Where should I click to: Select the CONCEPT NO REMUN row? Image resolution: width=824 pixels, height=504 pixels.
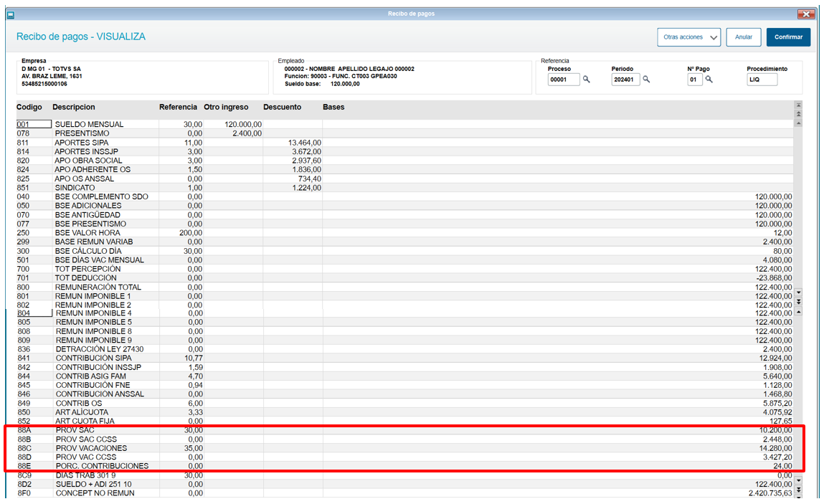click(404, 493)
